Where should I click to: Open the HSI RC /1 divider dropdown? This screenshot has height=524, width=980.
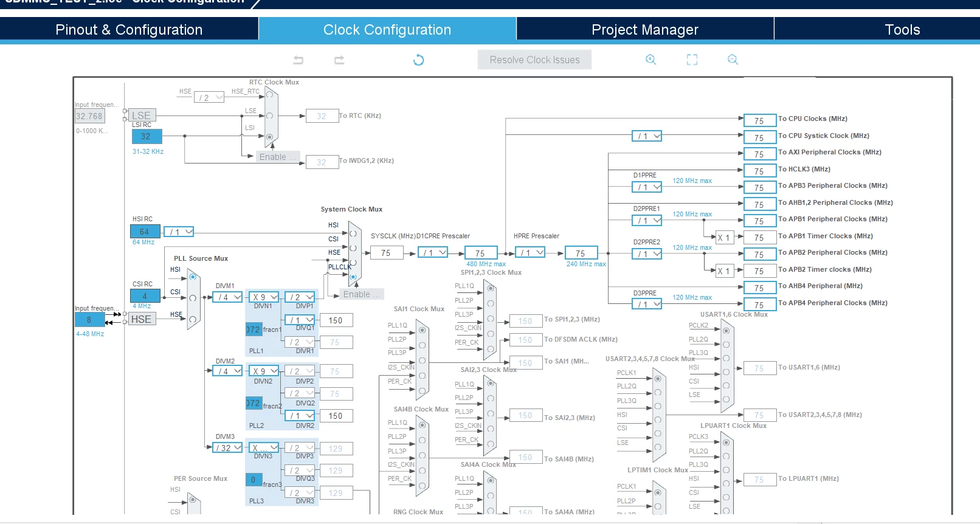click(x=179, y=232)
